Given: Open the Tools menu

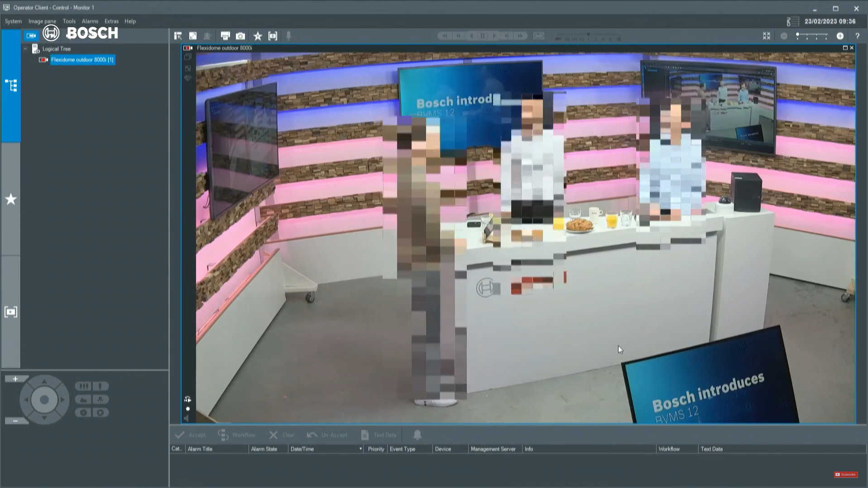Looking at the screenshot, I should pos(69,21).
